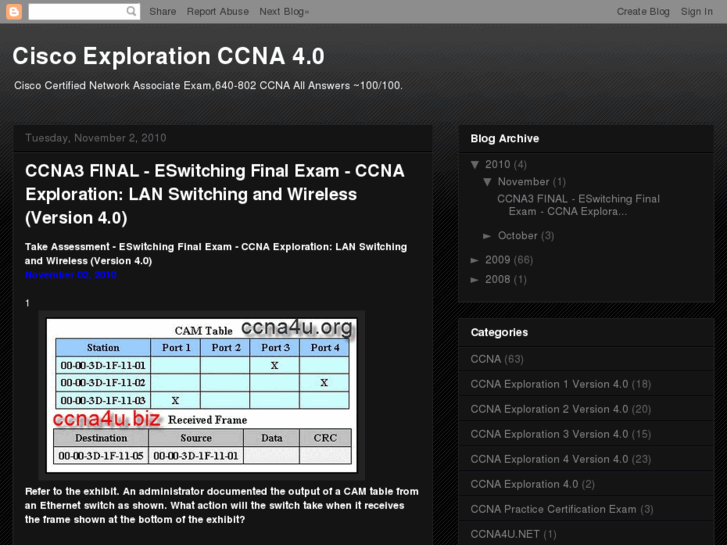
Task: Expand the 2009 archive triangle
Action: pos(474,260)
